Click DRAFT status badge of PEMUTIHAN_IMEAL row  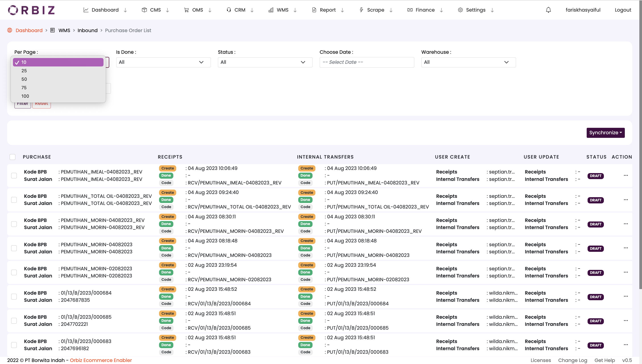596,176
